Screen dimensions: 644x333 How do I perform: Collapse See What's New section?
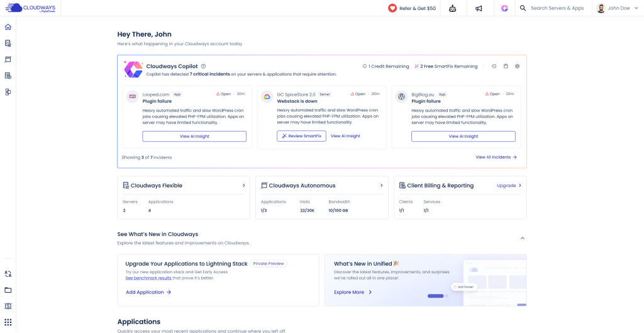pos(523,238)
